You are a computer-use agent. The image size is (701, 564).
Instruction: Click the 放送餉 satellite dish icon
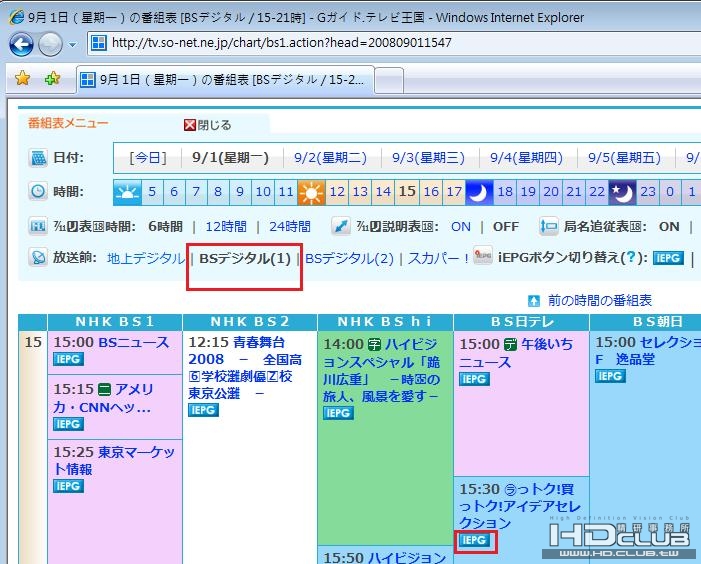click(38, 258)
